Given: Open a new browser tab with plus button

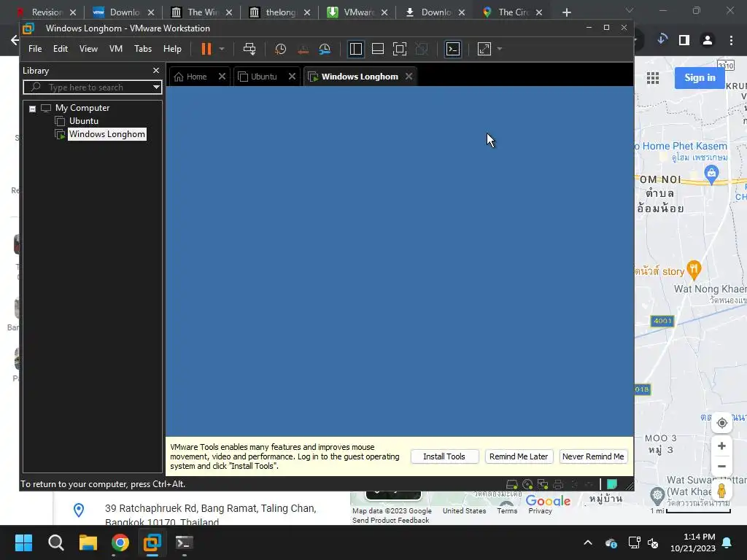Looking at the screenshot, I should 566,12.
